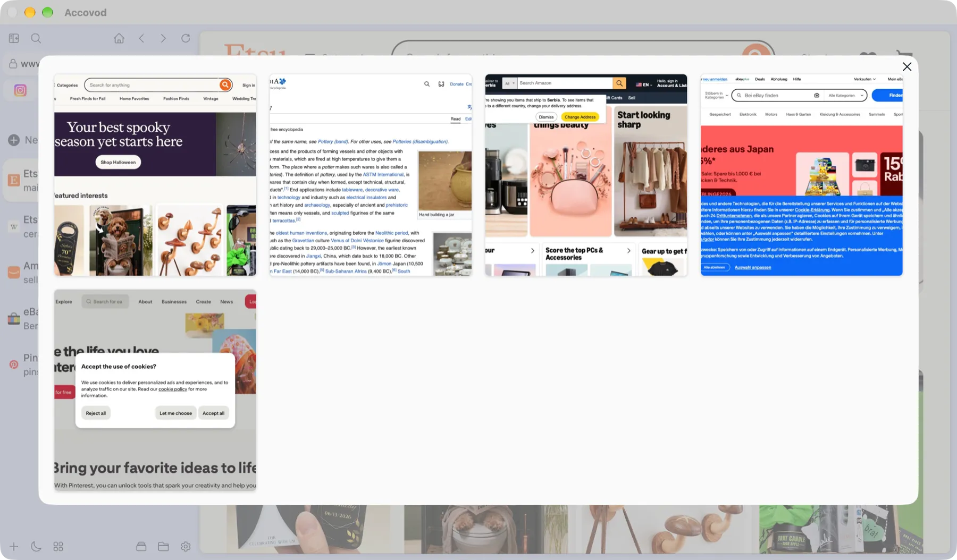Switch to the Pinterest sidebar tab

pos(21,364)
